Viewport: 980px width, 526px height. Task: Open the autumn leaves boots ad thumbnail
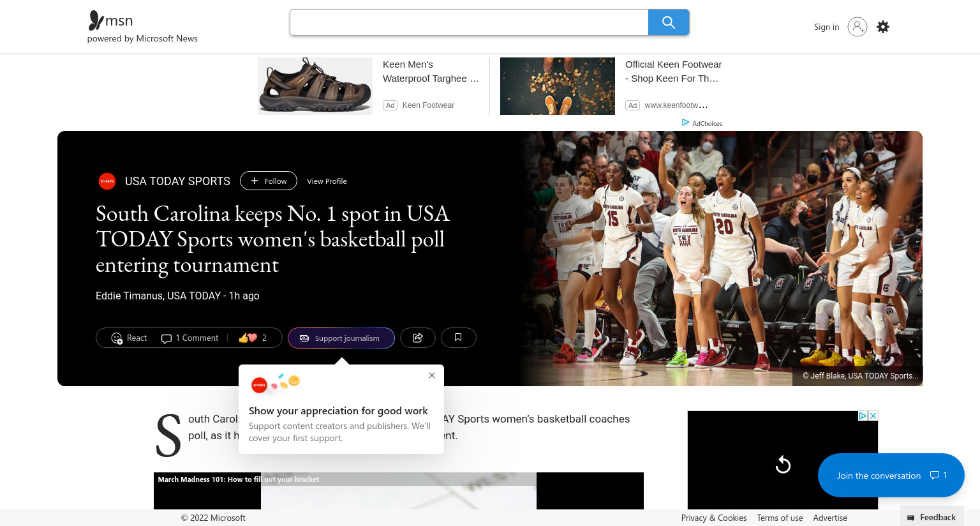[558, 86]
